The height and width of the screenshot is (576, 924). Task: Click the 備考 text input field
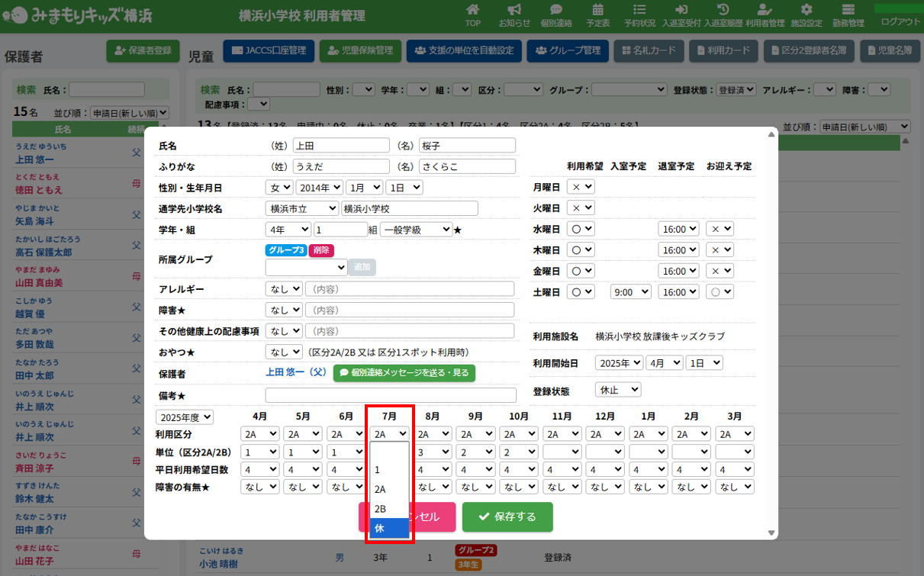tap(391, 395)
